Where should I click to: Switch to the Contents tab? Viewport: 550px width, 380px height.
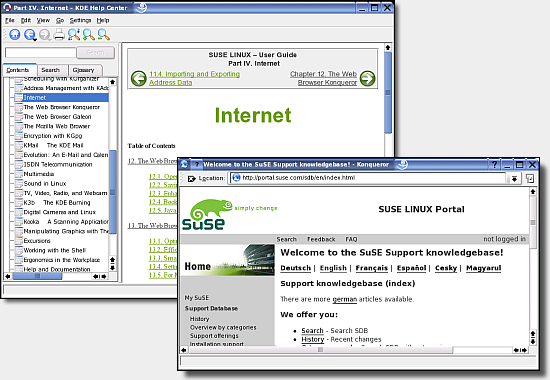coord(19,70)
